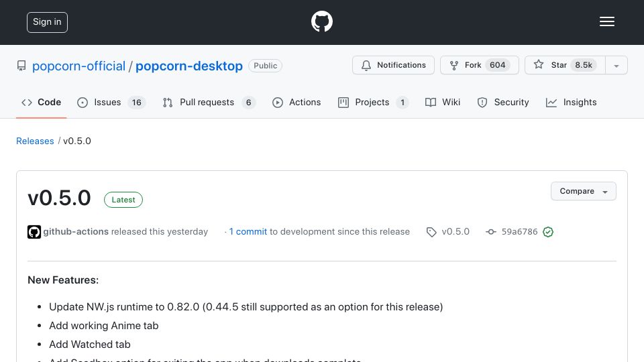644x362 pixels.
Task: Click the Update NW.js runtime to 0.82.0 line
Action: (x=246, y=307)
